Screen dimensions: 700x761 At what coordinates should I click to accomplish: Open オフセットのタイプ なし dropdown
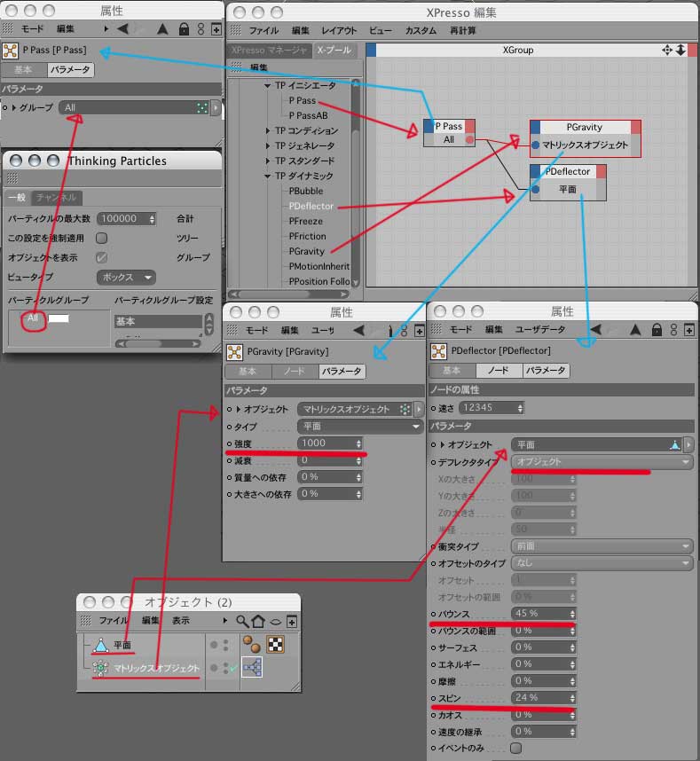point(602,563)
